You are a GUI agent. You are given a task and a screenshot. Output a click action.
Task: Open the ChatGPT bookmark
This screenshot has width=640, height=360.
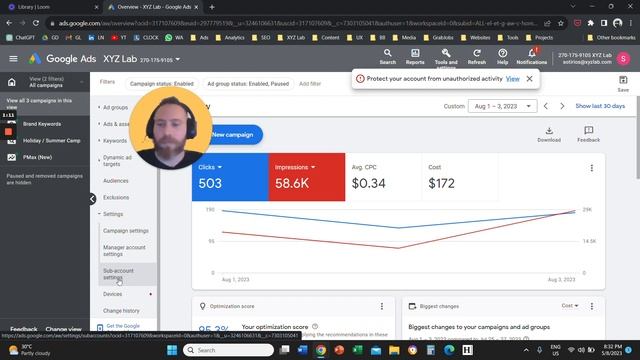click(x=20, y=38)
